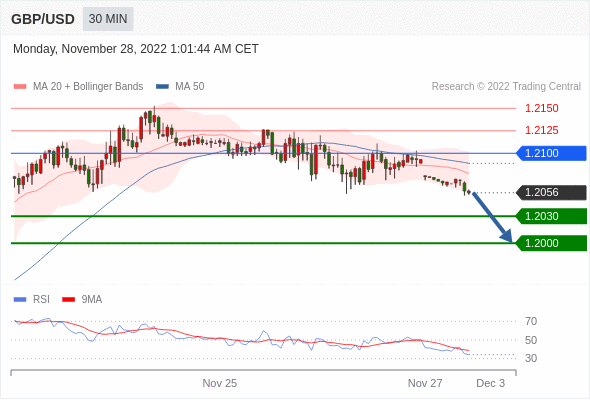The width and height of the screenshot is (590, 400).
Task: Click the MA 50 blue legend swatch
Action: click(x=162, y=87)
